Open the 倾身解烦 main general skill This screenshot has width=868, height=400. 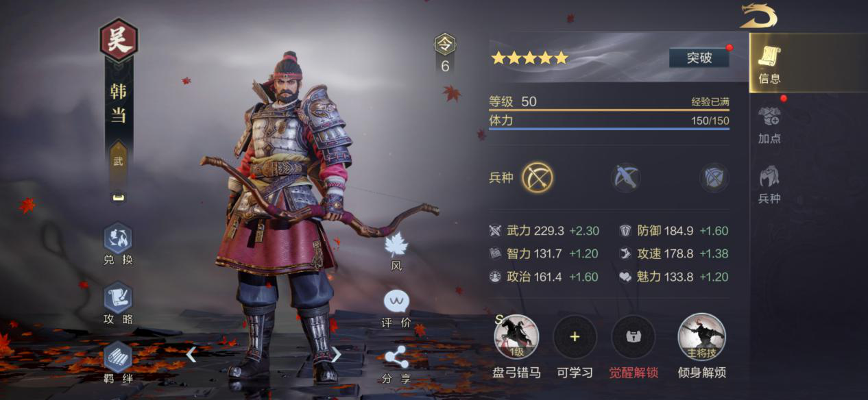tap(701, 337)
